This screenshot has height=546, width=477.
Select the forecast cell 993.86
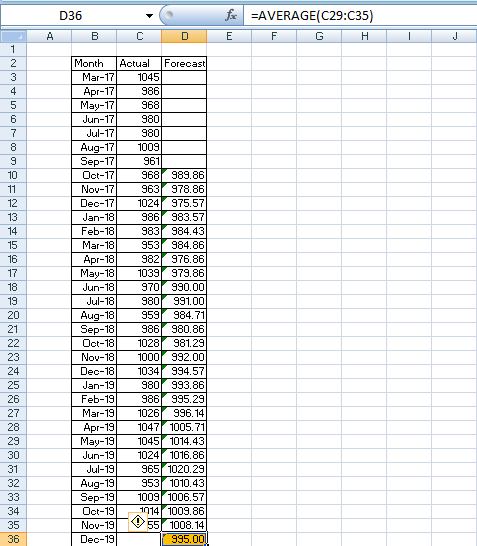[x=184, y=385]
